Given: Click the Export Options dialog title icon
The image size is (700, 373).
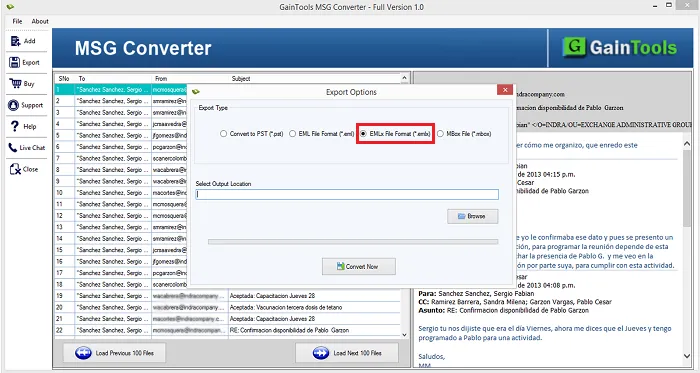Looking at the screenshot, I should pyautogui.click(x=196, y=92).
